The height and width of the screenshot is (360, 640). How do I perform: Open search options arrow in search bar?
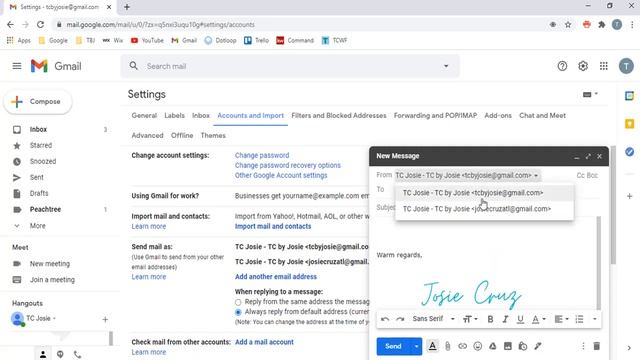coord(446,66)
